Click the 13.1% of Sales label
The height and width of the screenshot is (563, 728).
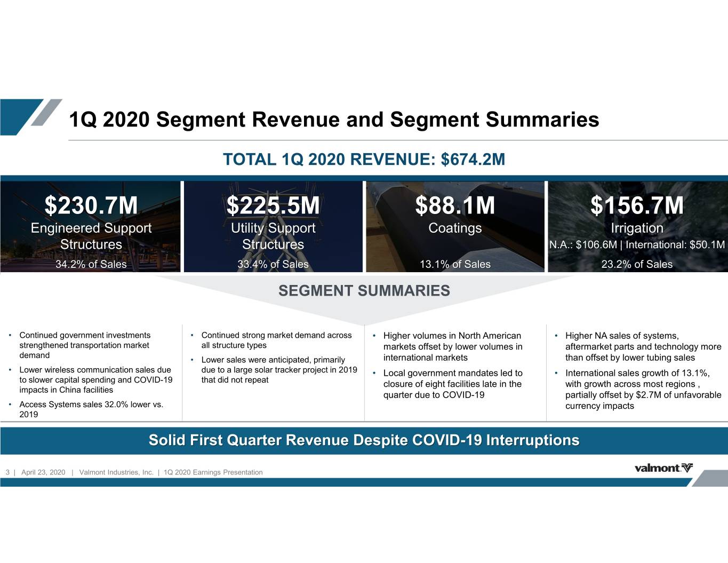(455, 264)
